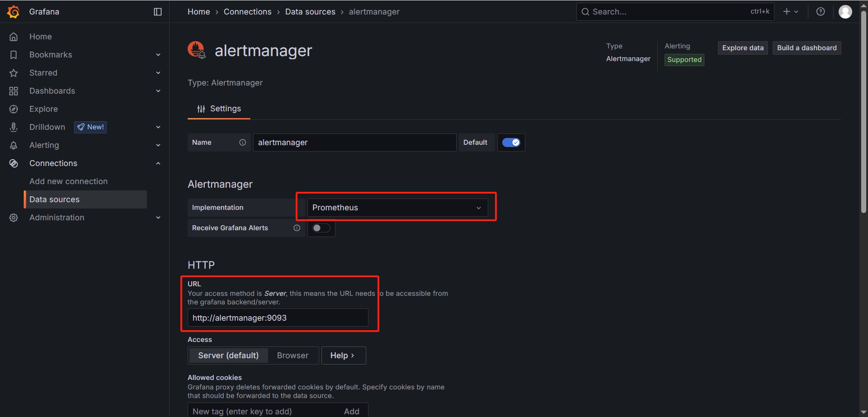Open the user profile avatar

click(x=845, y=12)
